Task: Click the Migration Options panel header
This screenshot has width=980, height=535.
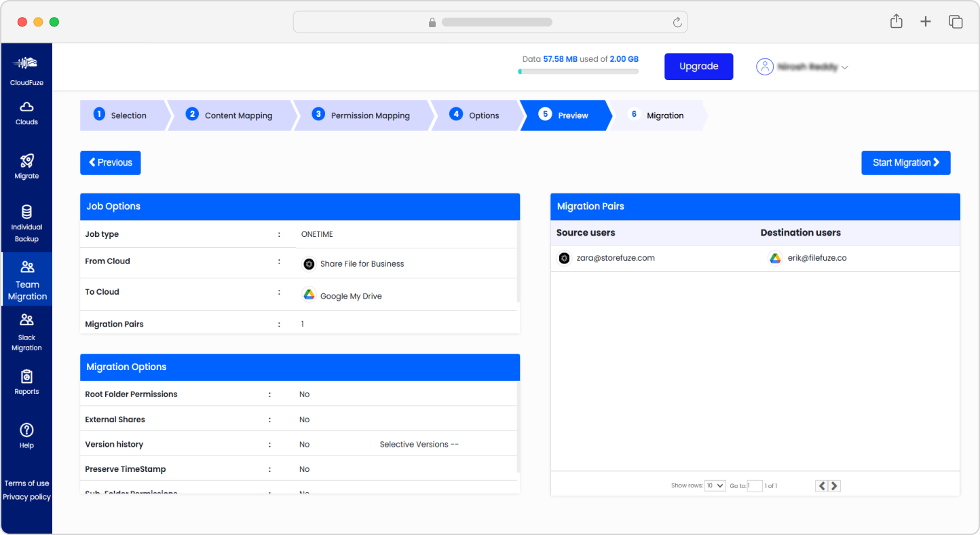Action: pos(300,367)
